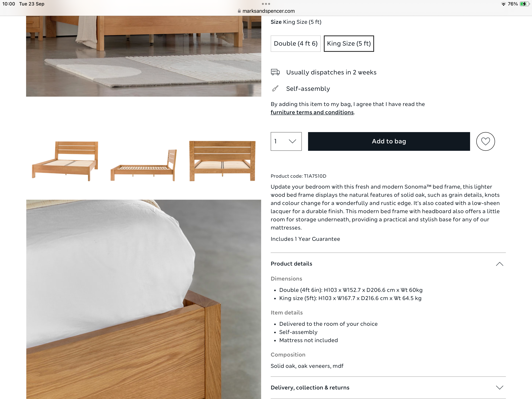This screenshot has height=399, width=532.
Task: Tap the marksandspencer.com address bar
Action: click(x=266, y=11)
